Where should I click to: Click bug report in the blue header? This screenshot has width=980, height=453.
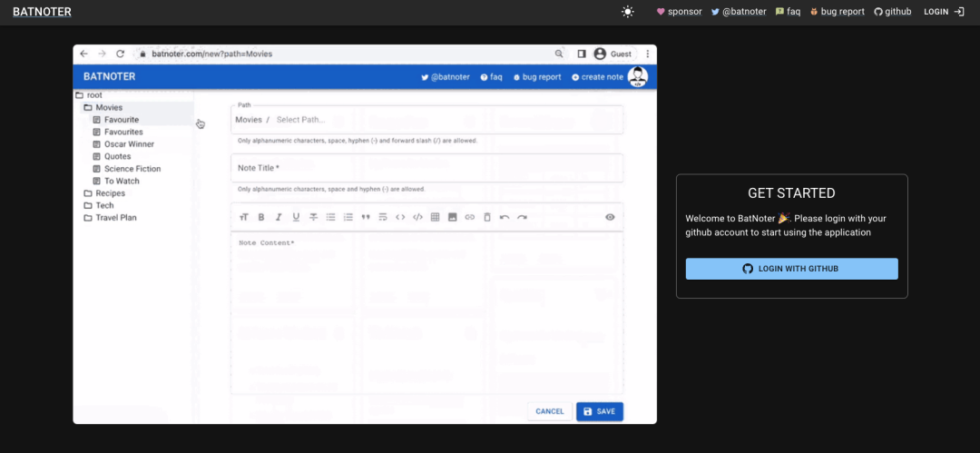[x=537, y=77]
